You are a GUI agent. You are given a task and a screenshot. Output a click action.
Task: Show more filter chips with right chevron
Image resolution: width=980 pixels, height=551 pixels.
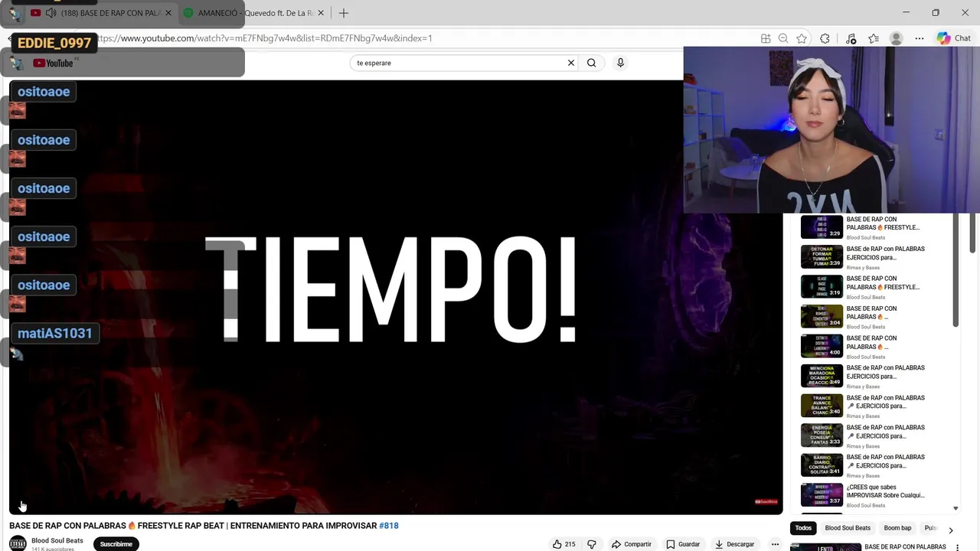click(951, 530)
